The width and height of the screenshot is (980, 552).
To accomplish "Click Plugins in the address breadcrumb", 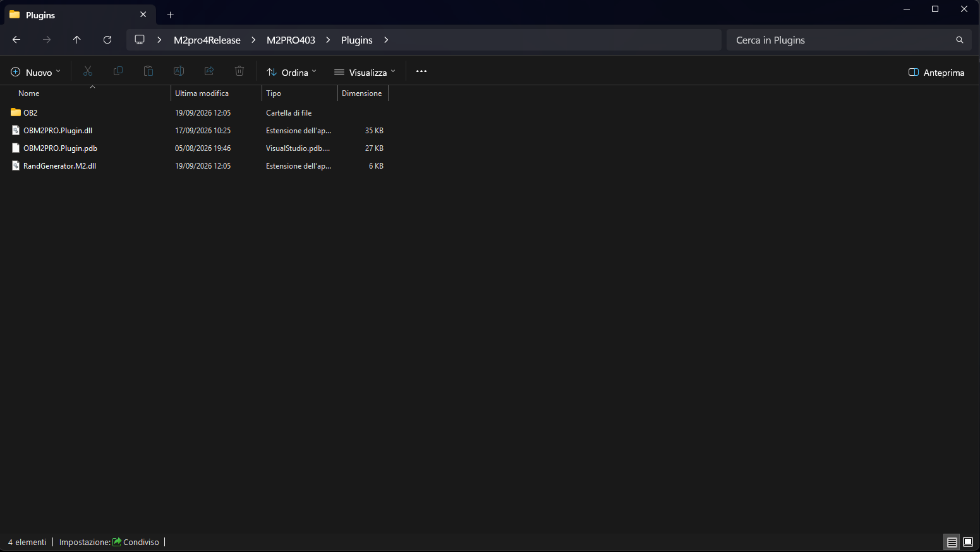I will click(x=357, y=40).
